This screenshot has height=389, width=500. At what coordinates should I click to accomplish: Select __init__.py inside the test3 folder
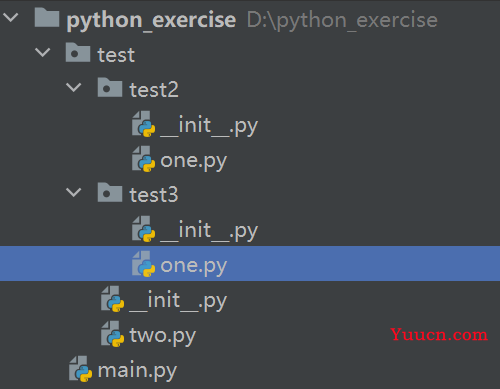209,231
